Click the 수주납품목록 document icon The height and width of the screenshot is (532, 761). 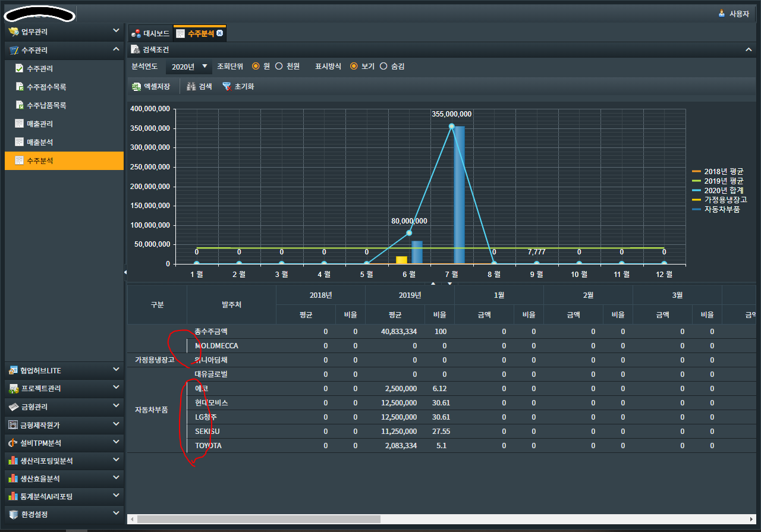pyautogui.click(x=20, y=106)
